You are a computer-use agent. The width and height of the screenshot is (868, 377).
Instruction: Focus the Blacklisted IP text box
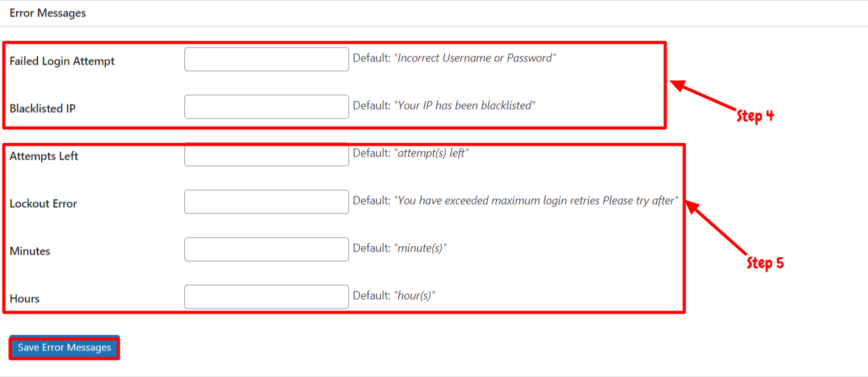pyautogui.click(x=266, y=107)
